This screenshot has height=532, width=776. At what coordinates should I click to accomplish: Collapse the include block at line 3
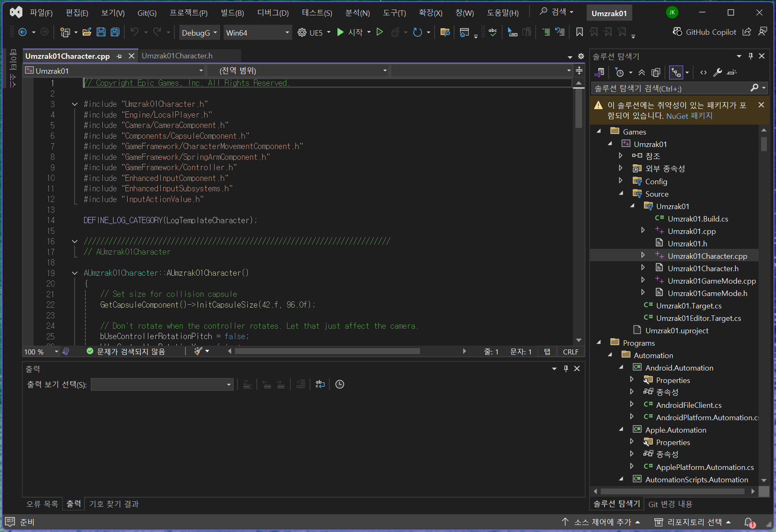(75, 104)
